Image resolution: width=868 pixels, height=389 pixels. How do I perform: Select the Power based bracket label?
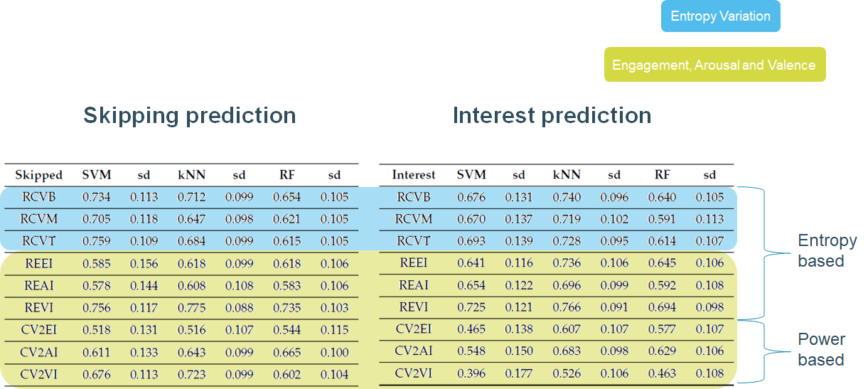pos(821,349)
